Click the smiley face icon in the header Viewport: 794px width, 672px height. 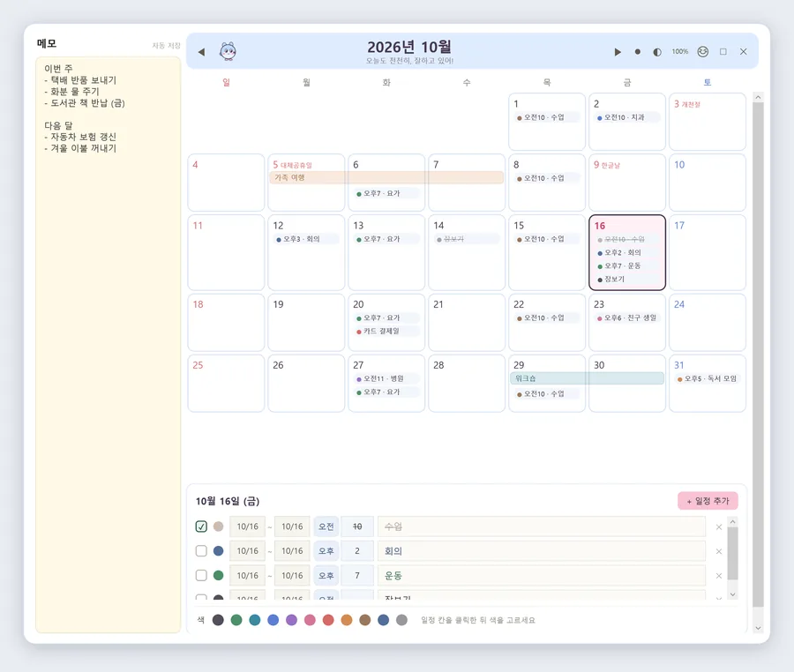coord(703,52)
